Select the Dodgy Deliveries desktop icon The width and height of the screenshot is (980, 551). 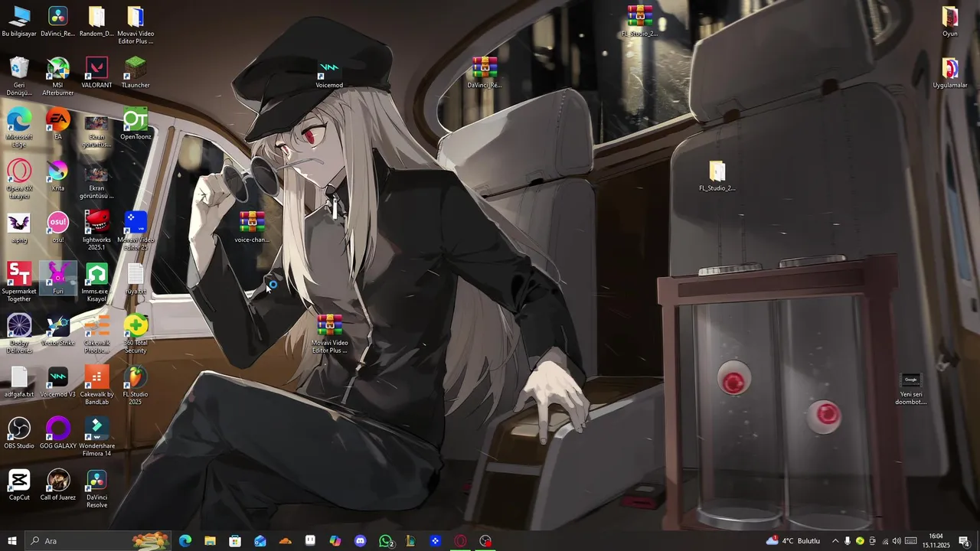[x=19, y=334]
